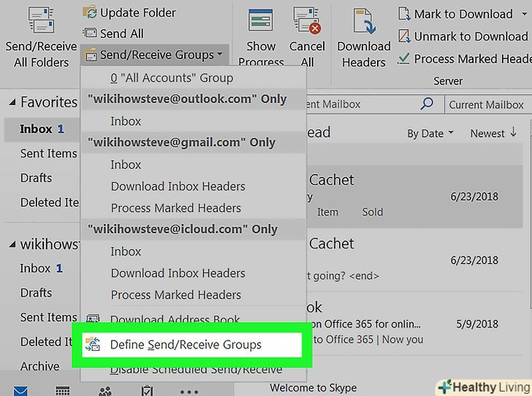Image resolution: width=532 pixels, height=396 pixels.
Task: Open the Tasks clipboard icon
Action: (147, 391)
